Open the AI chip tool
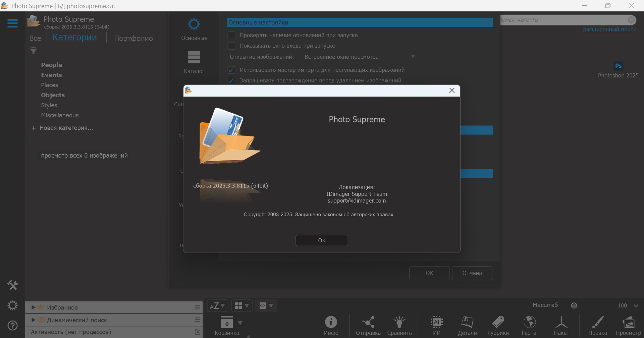 click(436, 323)
